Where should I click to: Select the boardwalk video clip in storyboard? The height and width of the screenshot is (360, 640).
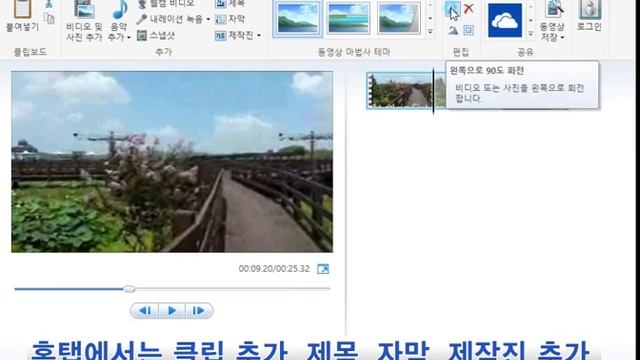(400, 91)
